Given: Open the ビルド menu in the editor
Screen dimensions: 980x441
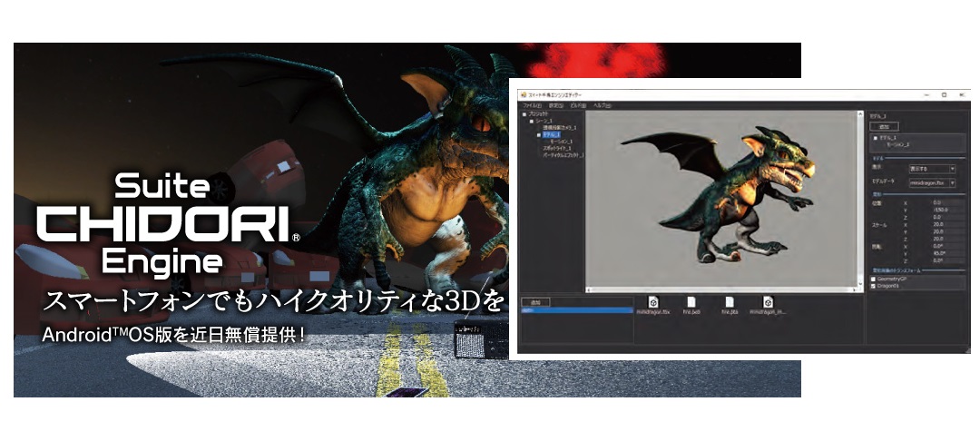Looking at the screenshot, I should (579, 105).
